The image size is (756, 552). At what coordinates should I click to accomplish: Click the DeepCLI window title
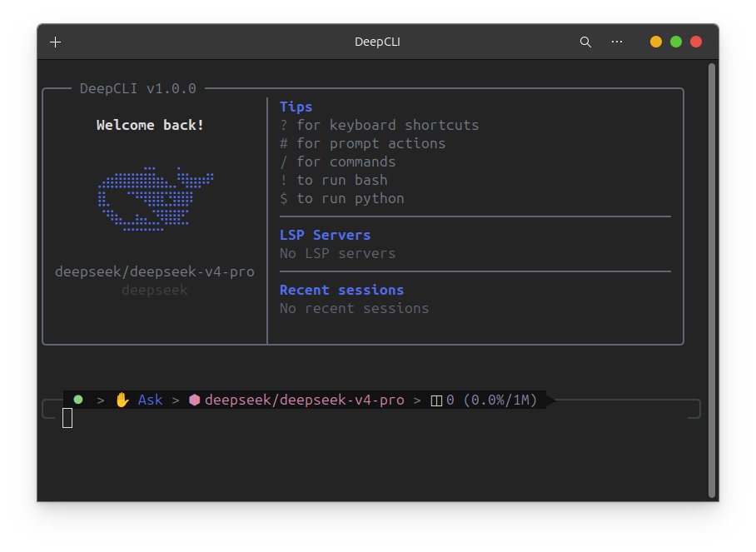377,42
